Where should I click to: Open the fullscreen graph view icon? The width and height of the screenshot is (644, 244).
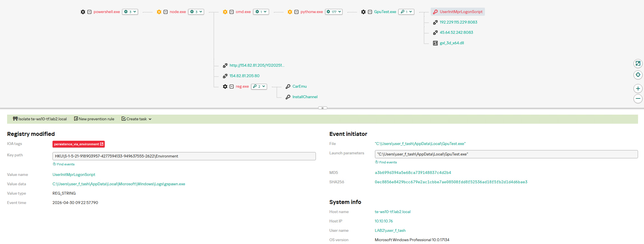pos(638,64)
